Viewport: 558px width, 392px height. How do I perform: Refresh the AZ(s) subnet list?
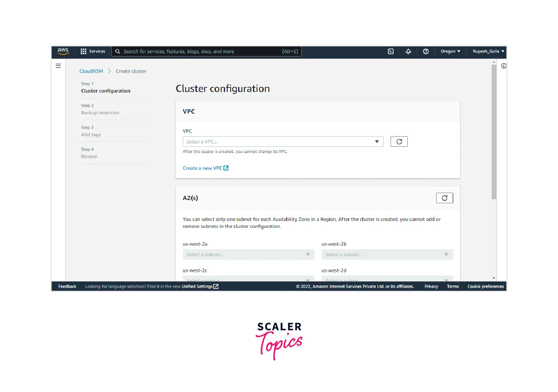[444, 198]
